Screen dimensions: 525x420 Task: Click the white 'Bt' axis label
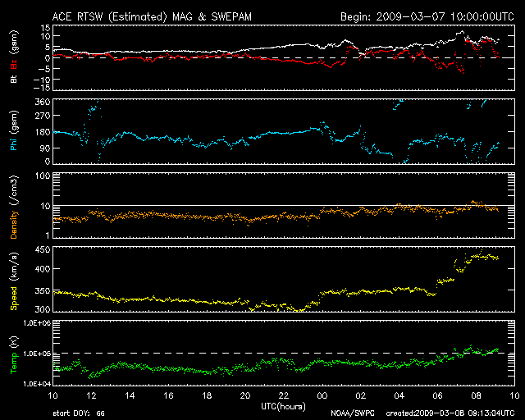pyautogui.click(x=14, y=79)
